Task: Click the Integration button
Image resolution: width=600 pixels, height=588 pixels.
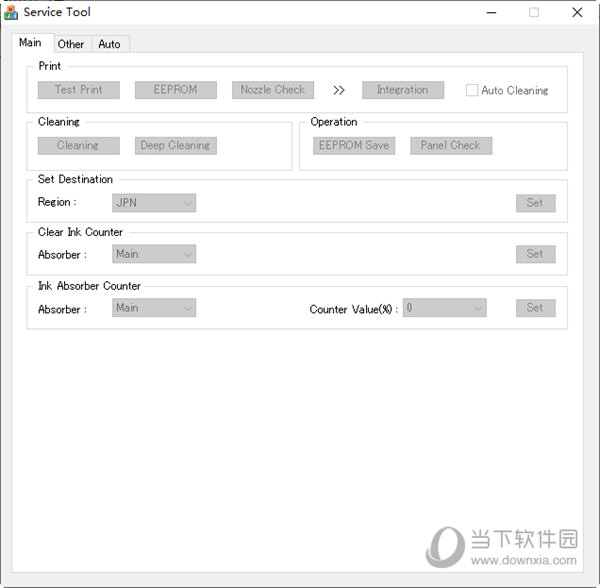Action: click(403, 90)
